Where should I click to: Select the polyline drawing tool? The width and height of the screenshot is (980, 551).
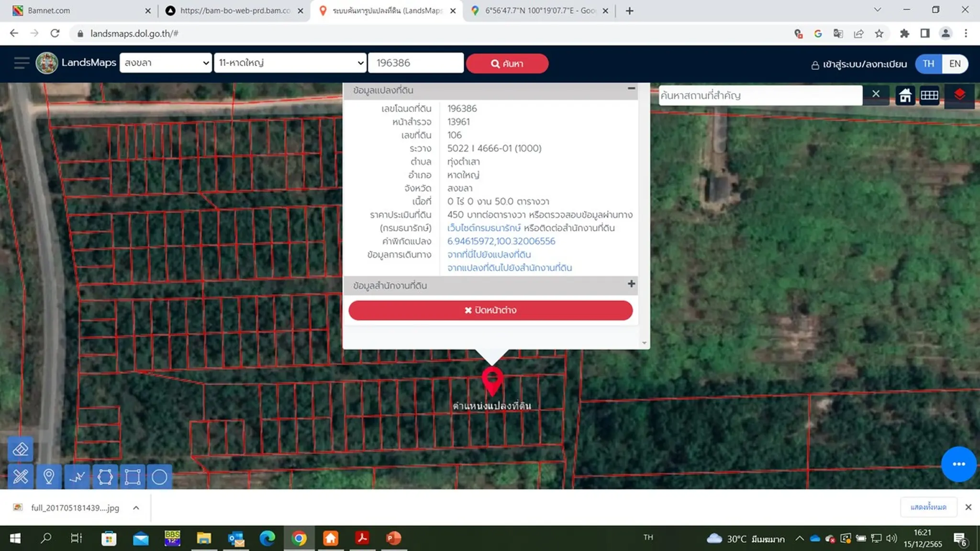tap(77, 476)
